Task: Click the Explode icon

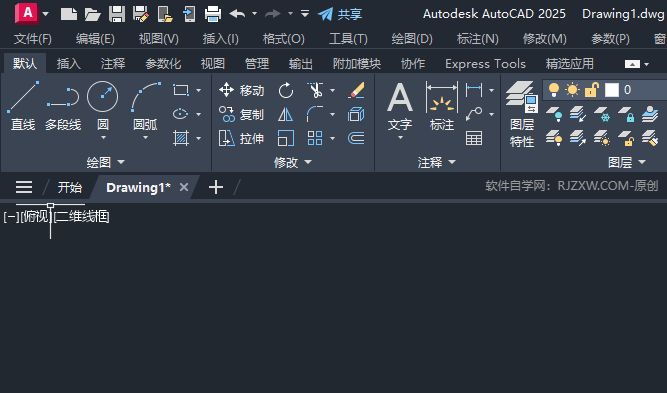Action: [356, 114]
